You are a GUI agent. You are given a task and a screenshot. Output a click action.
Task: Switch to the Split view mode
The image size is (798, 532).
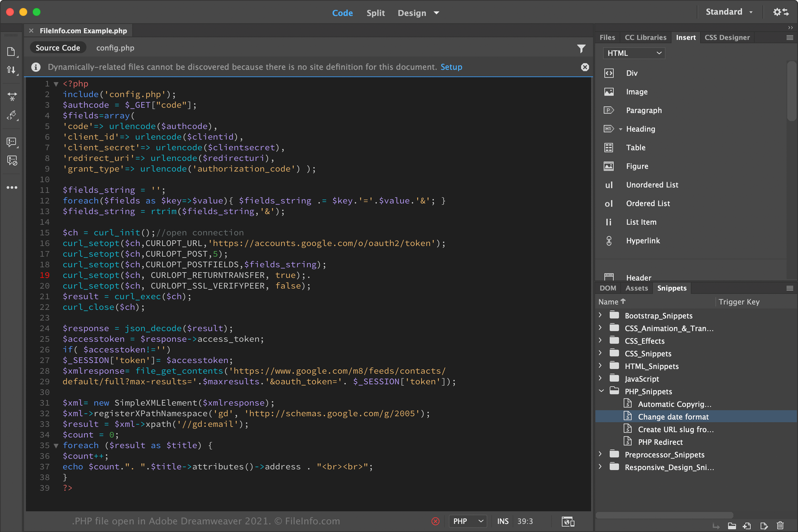tap(375, 13)
